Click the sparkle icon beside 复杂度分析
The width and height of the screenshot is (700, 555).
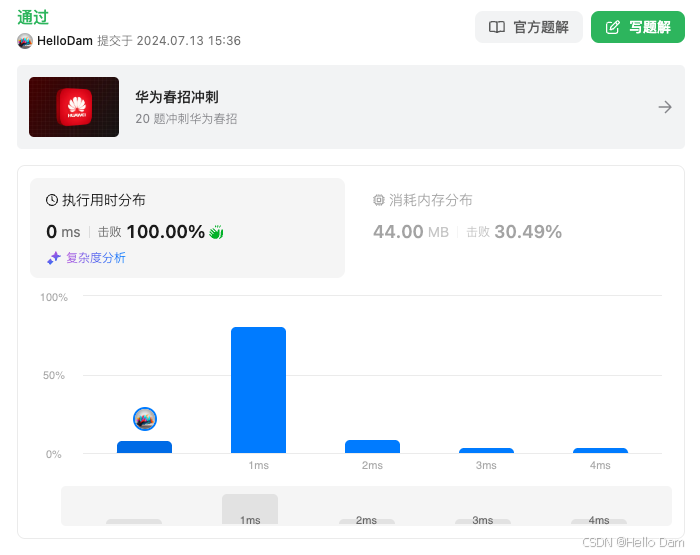point(54,258)
